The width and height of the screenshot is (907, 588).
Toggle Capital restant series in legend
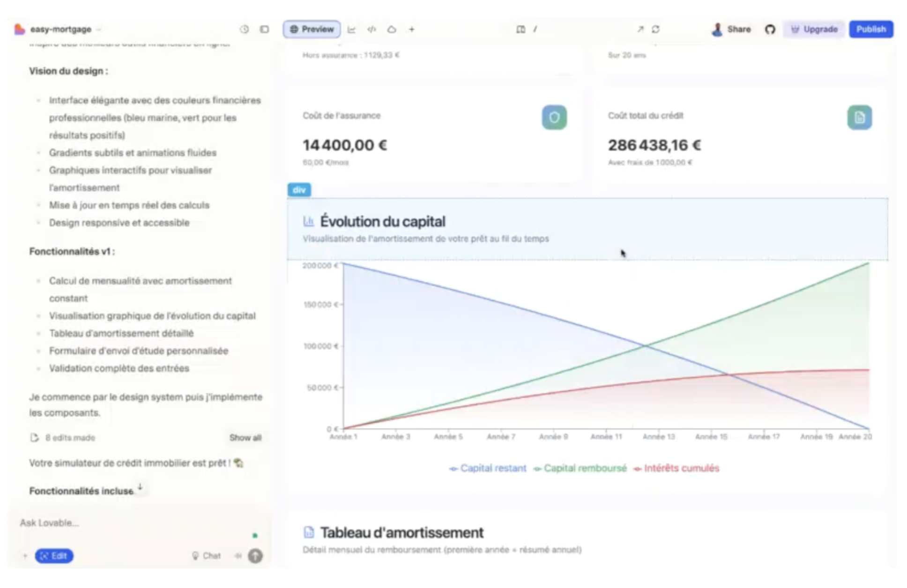(x=488, y=468)
